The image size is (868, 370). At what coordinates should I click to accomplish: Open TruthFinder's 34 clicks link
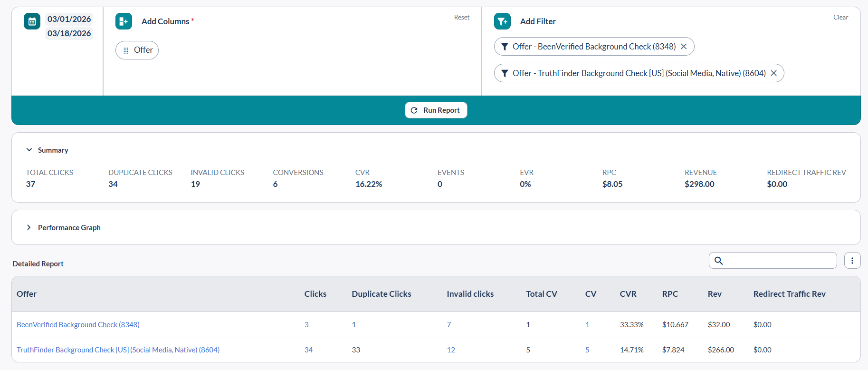tap(308, 350)
